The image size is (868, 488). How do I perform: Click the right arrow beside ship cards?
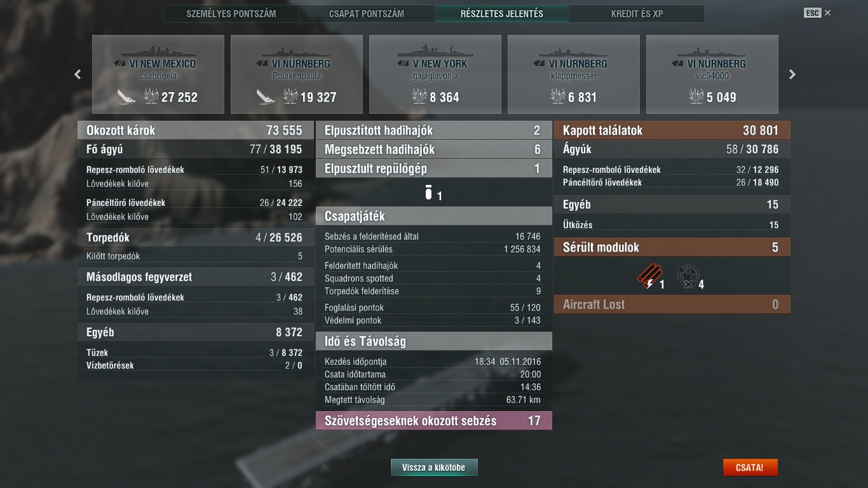tap(792, 74)
